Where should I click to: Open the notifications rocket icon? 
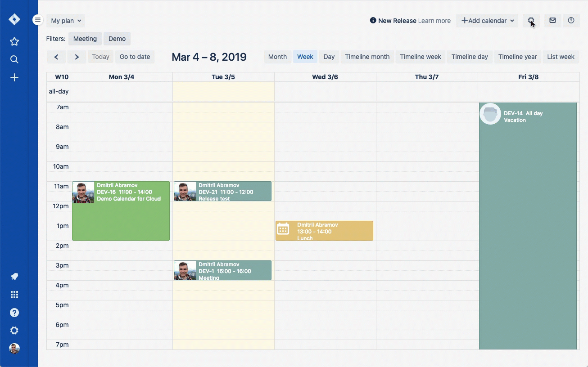pos(14,277)
